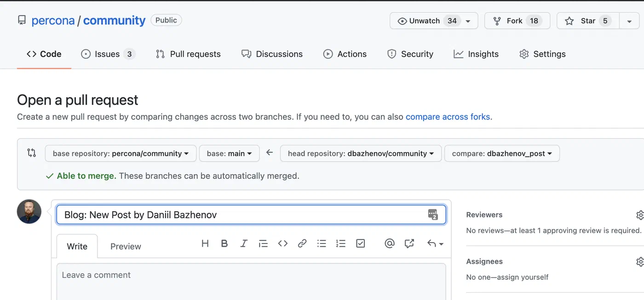The height and width of the screenshot is (300, 644).
Task: Open Reviewers gear settings
Action: [x=639, y=215]
